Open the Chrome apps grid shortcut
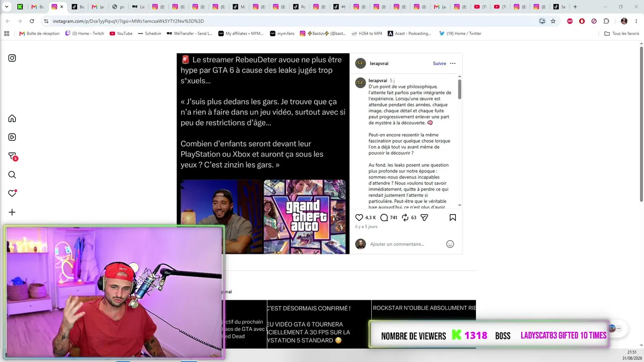This screenshot has width=644, height=362. [x=7, y=33]
